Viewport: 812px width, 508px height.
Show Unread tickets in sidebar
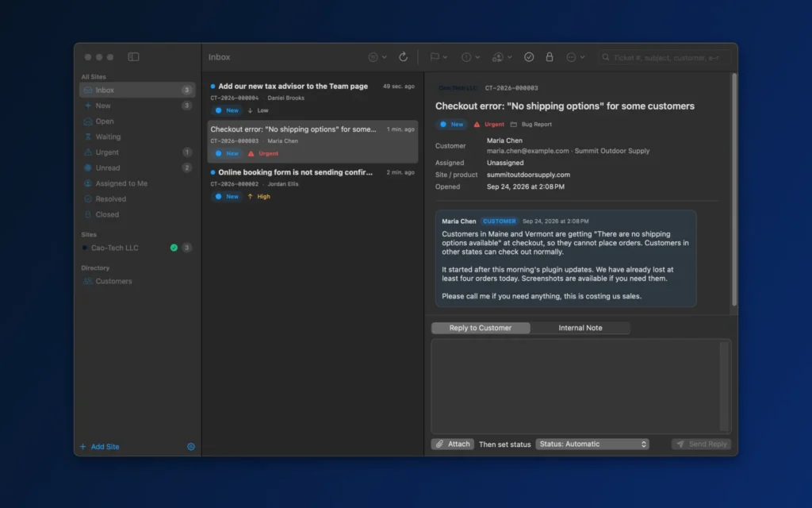[x=137, y=168]
